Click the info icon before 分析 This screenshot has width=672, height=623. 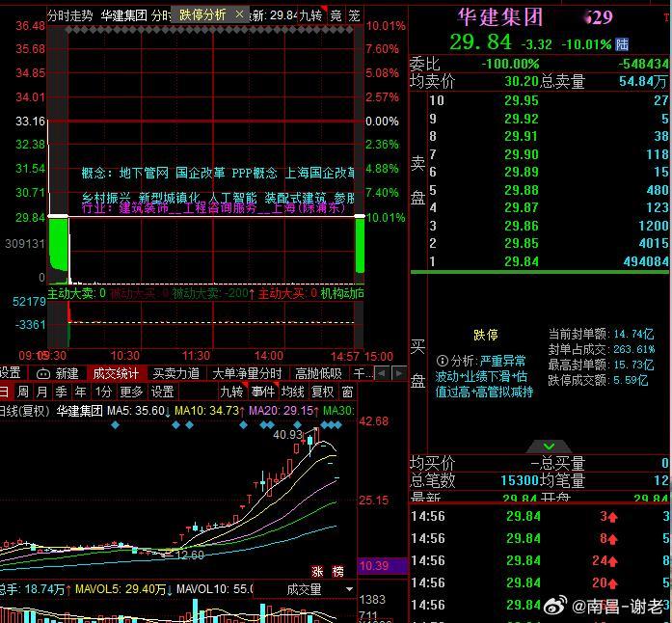443,361
